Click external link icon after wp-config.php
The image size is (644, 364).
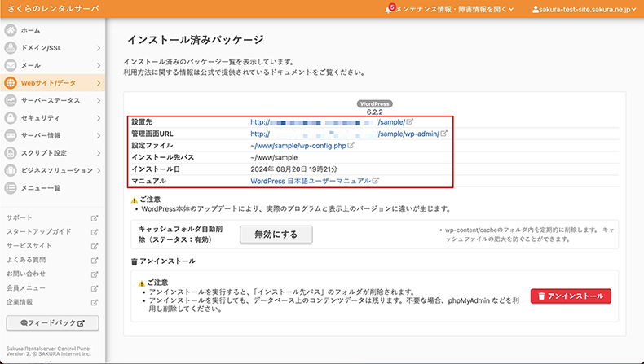pos(351,145)
